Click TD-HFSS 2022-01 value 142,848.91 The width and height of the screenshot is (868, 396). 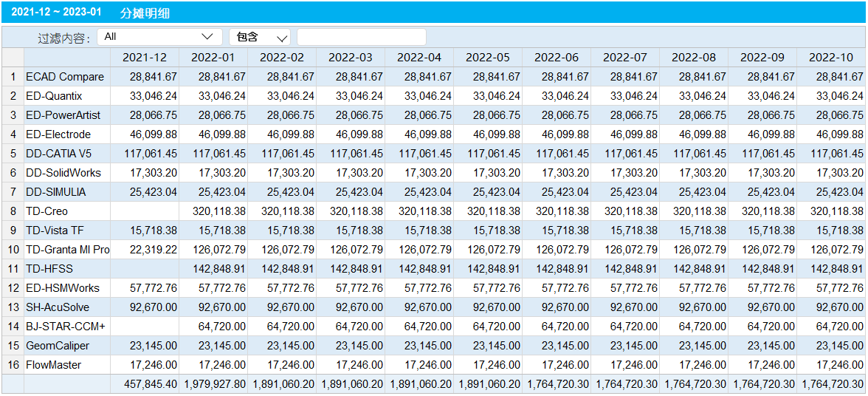pos(219,269)
